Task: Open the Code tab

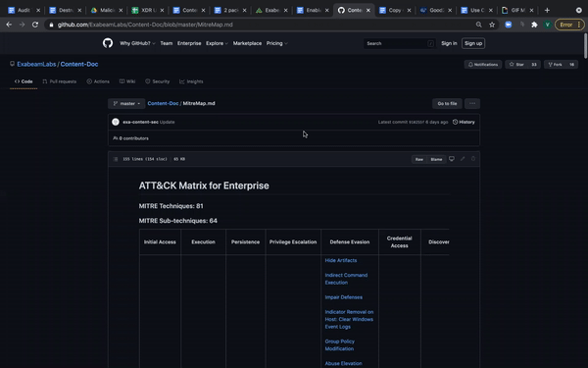Action: (x=24, y=81)
